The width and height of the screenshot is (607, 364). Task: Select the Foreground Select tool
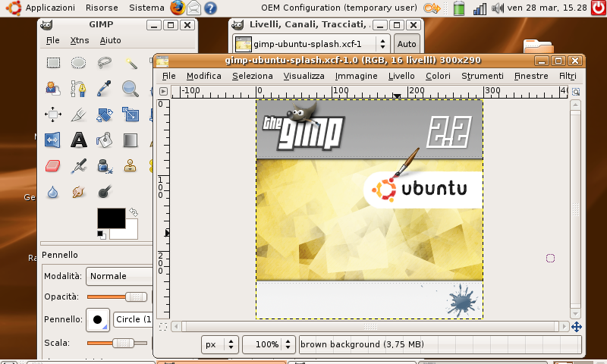click(52, 89)
